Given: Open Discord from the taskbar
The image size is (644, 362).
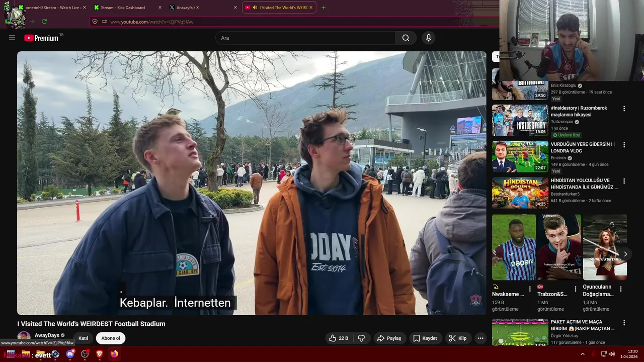Looking at the screenshot, I should click(x=70, y=354).
